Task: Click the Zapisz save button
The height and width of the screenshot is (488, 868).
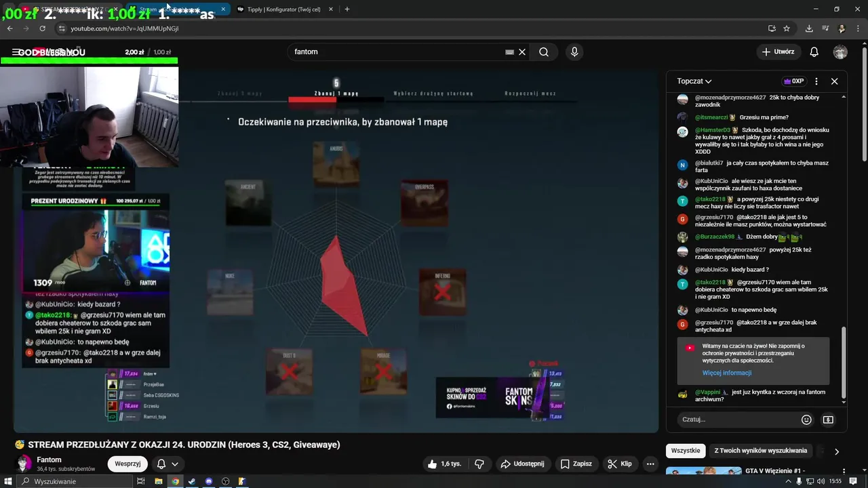Action: [x=576, y=464]
